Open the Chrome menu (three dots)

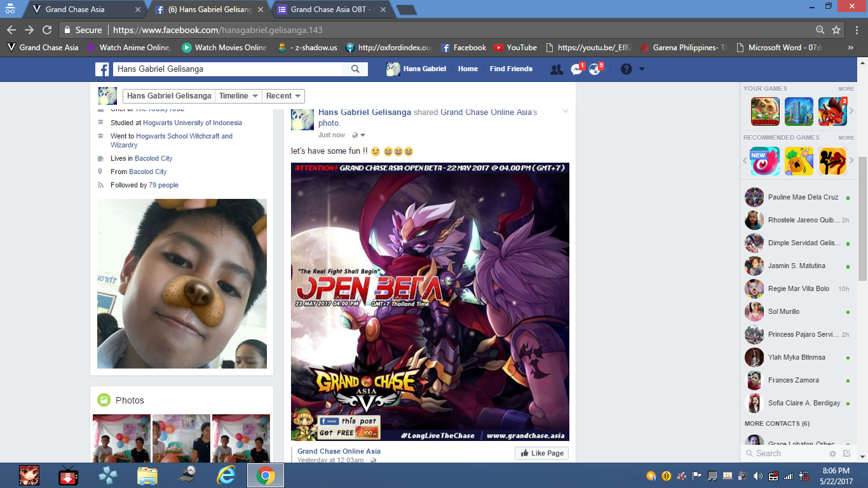pyautogui.click(x=855, y=30)
